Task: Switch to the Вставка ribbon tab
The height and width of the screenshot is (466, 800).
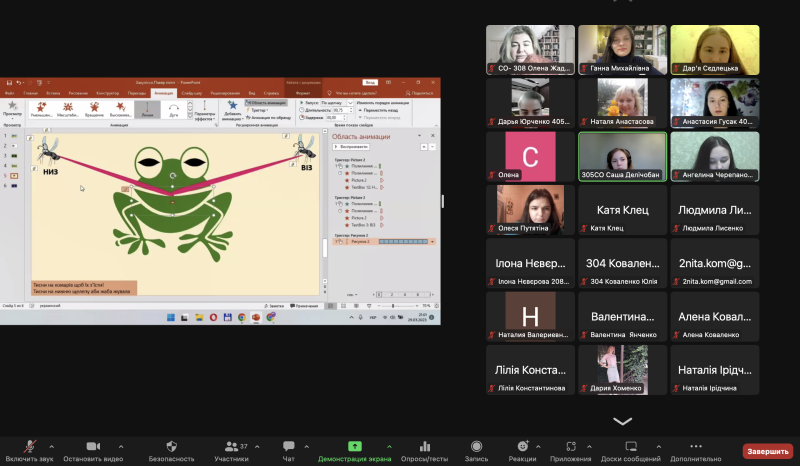Action: pos(53,93)
